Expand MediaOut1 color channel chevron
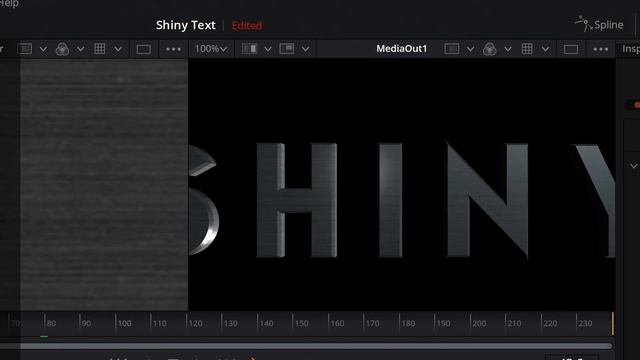Image resolution: width=640 pixels, height=360 pixels. (x=508, y=49)
